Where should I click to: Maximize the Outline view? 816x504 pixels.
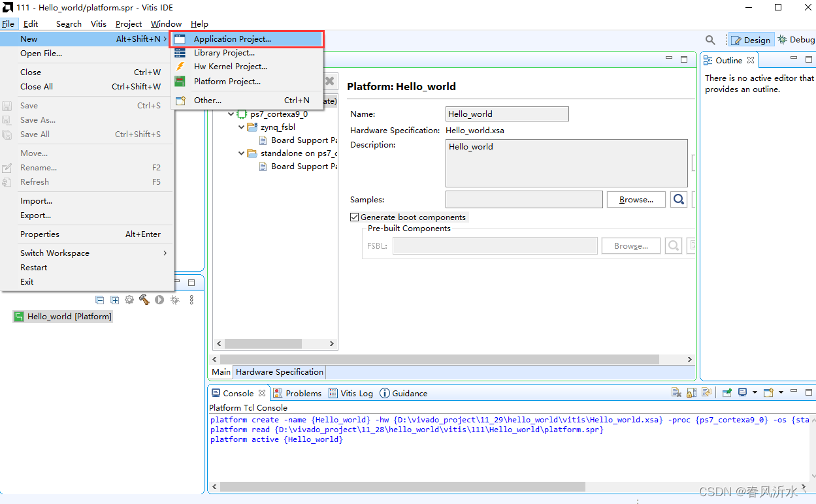(809, 59)
